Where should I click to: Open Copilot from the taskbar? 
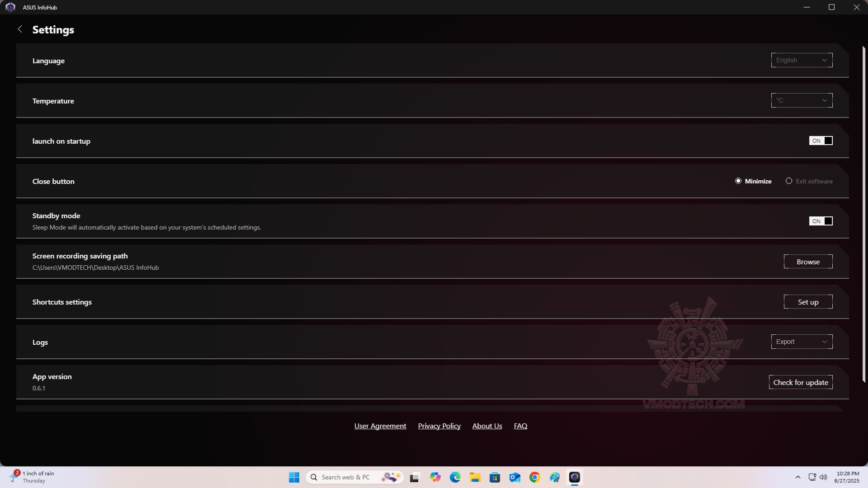[x=435, y=477]
